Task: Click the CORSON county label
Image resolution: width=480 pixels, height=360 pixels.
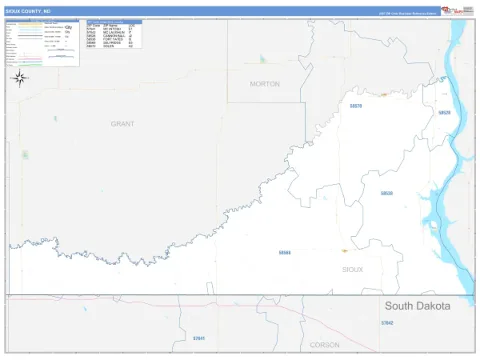Action: tap(325, 345)
